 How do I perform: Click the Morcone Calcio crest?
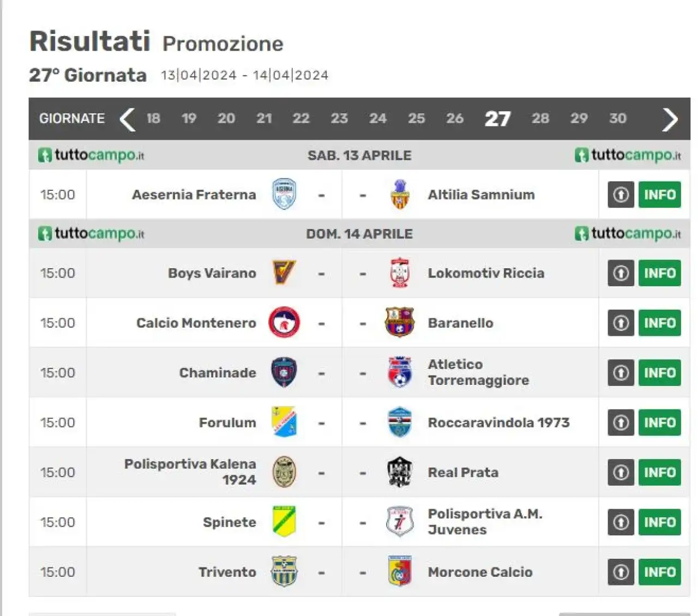point(400,571)
